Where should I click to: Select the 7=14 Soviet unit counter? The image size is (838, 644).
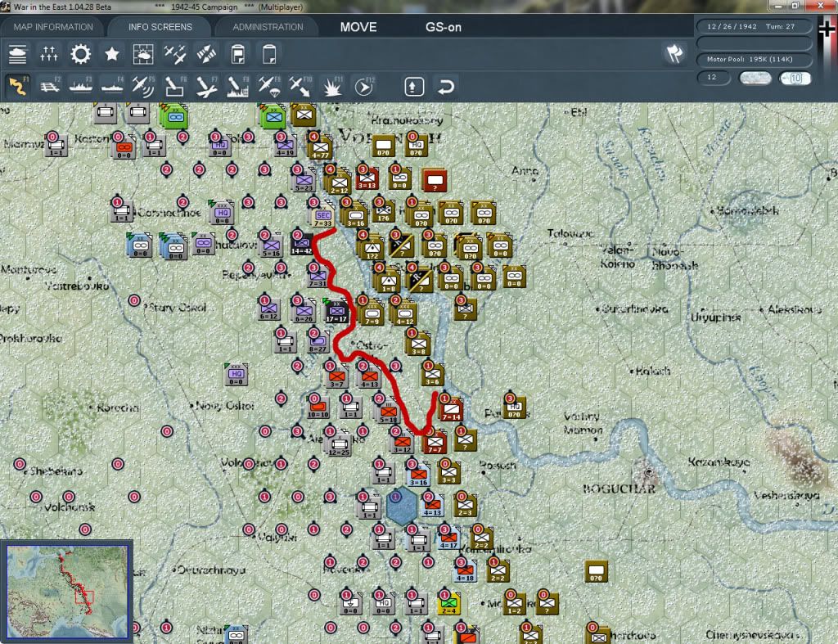tap(451, 409)
